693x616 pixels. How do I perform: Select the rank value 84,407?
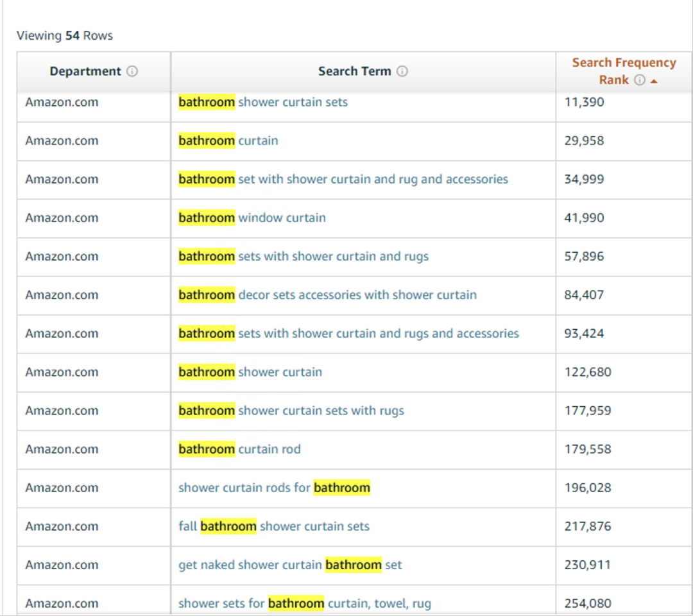[585, 295]
